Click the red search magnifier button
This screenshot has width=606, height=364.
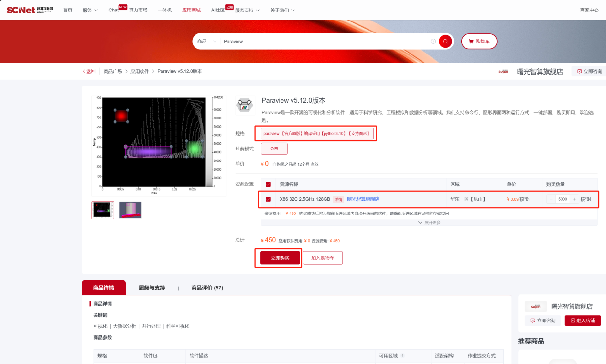tap(445, 42)
